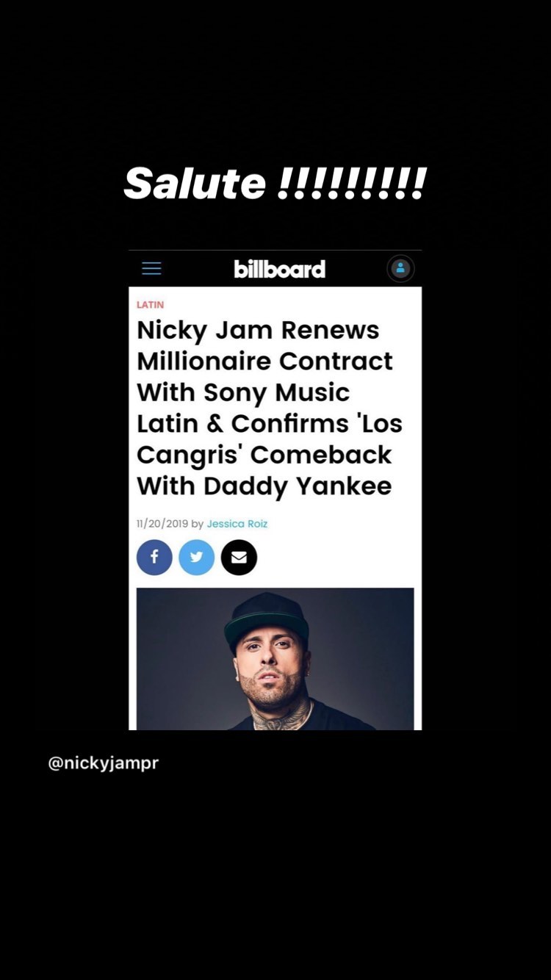
Task: Click the black cap in the photo
Action: pos(266,617)
